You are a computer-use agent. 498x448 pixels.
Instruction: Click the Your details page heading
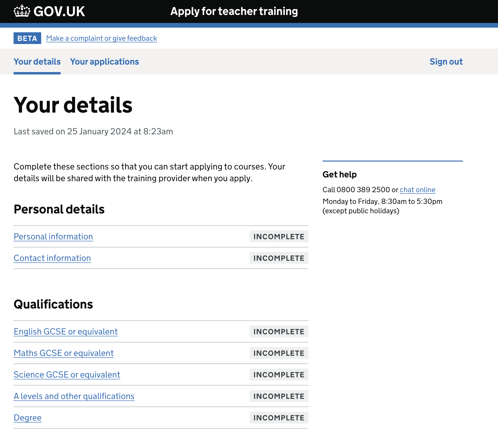click(x=73, y=105)
